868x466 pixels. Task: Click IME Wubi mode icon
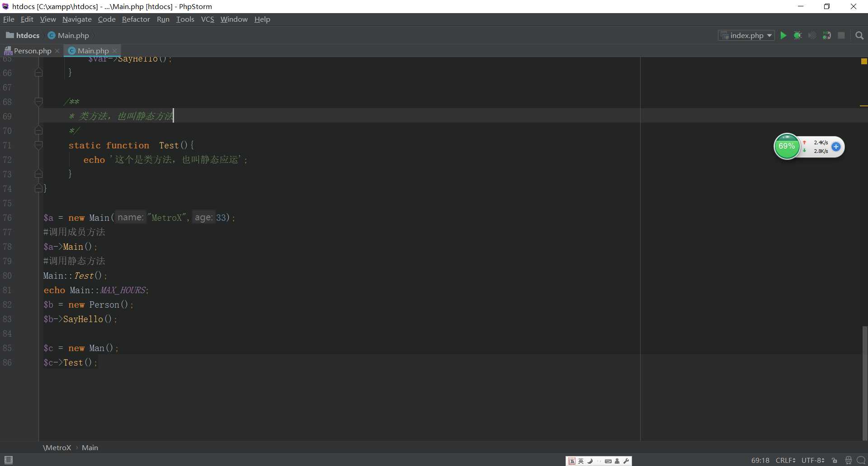[572, 461]
